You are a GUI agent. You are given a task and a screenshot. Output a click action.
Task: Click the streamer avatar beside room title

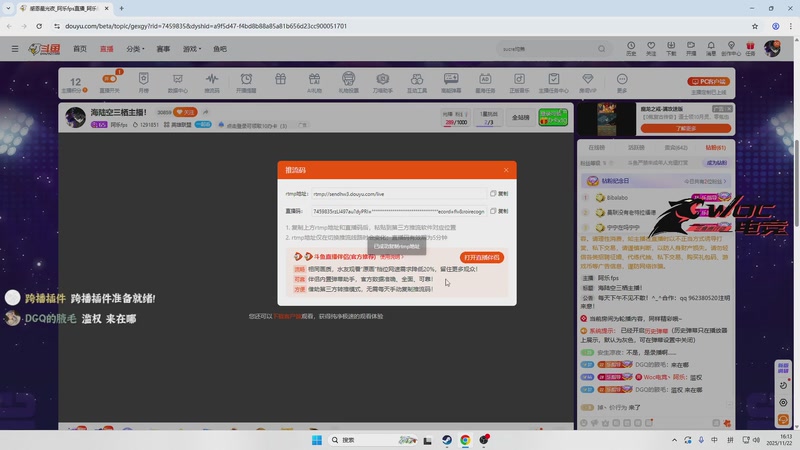(76, 117)
